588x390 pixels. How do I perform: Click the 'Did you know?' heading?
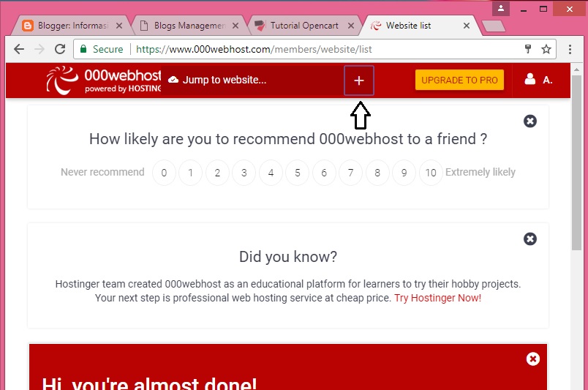click(288, 257)
